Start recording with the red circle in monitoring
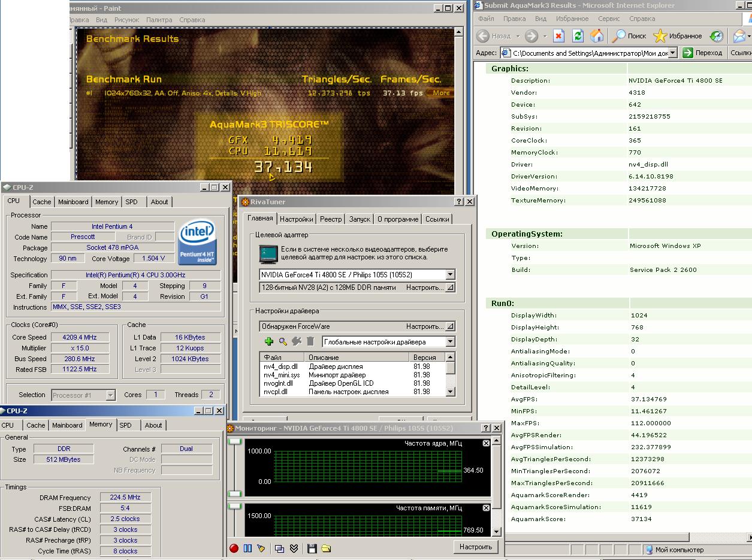Screen dimensions: 752x560 [234, 548]
